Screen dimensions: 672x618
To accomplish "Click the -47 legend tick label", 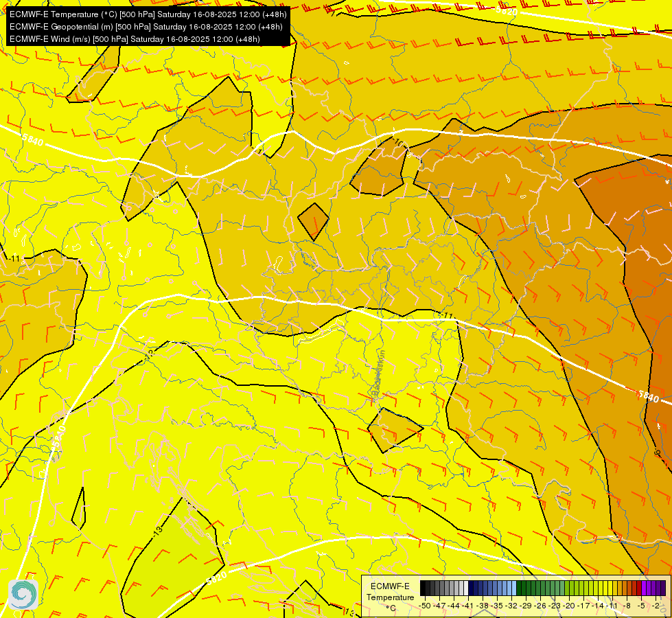I will [439, 606].
